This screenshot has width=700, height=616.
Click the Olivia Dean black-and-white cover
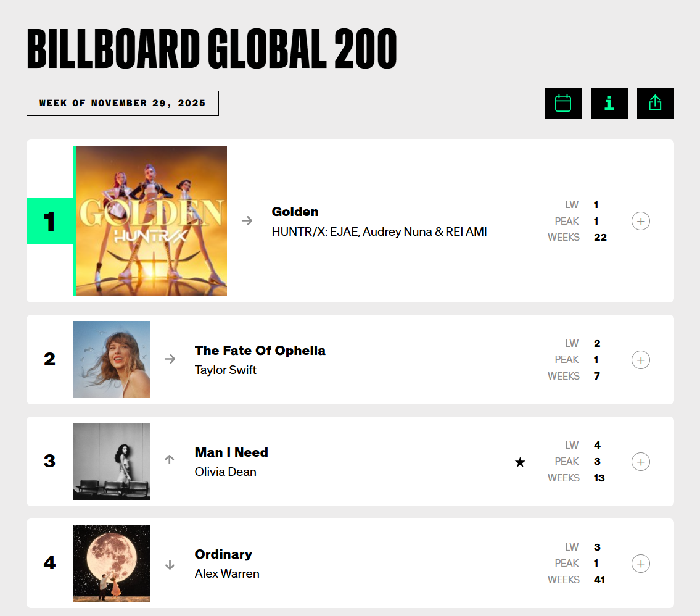click(x=111, y=461)
